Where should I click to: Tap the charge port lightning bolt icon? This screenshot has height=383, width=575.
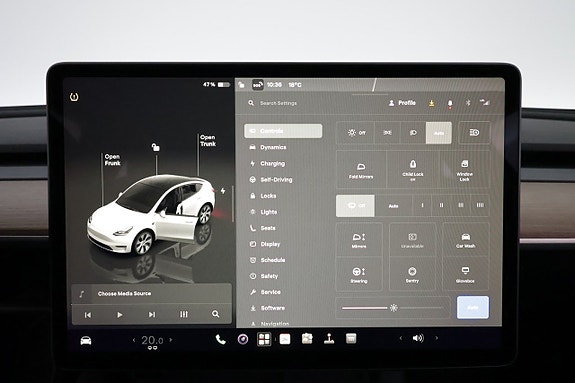coord(223,191)
